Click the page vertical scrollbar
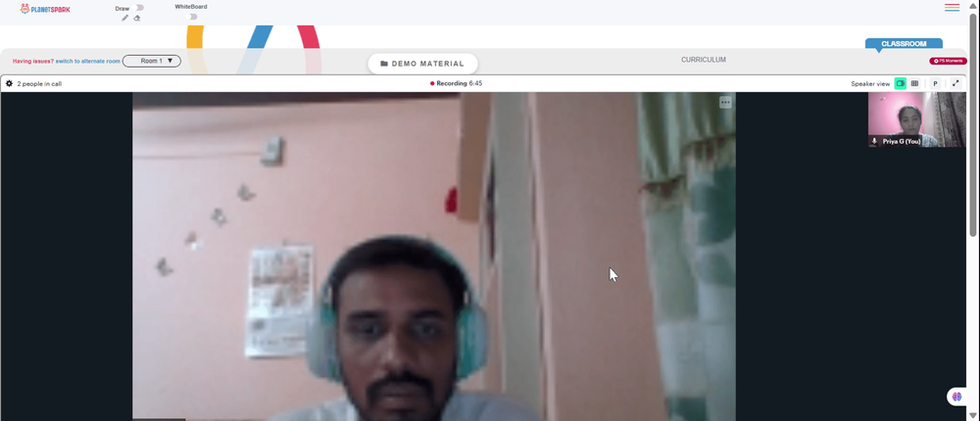This screenshot has height=421, width=980. [973, 125]
